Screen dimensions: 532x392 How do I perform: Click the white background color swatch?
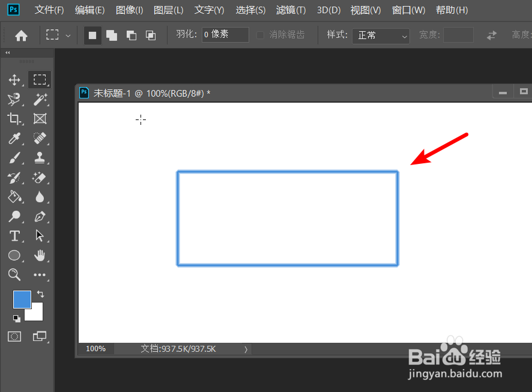coord(36,314)
